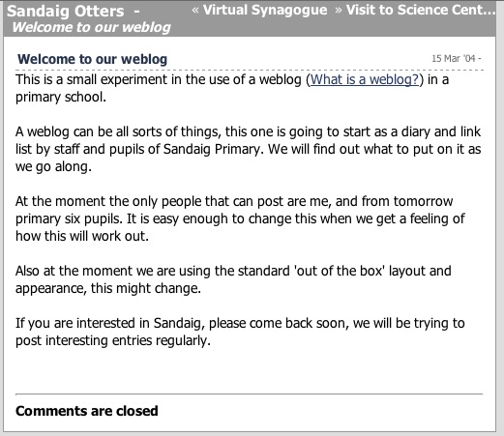Click the dashed divider under post heading

coord(250,70)
